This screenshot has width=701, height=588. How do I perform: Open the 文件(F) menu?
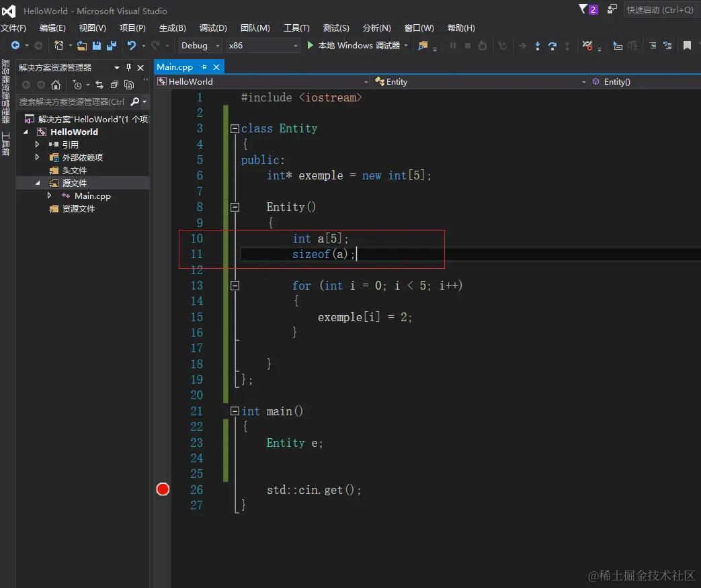[13, 28]
